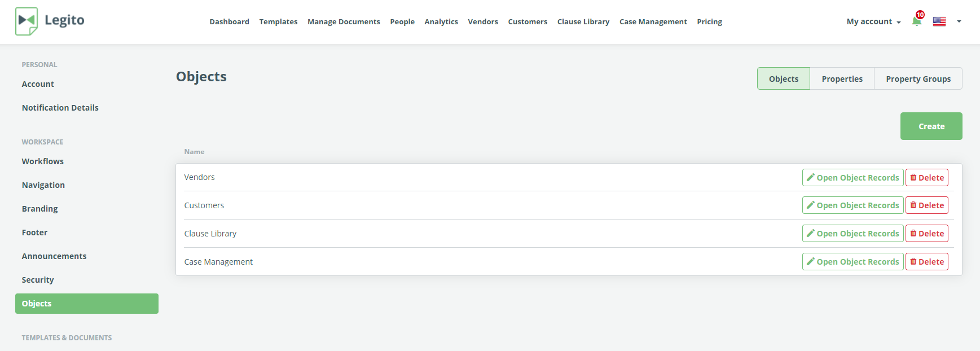
Task: Click the pencil icon in the Clause Library row
Action: [x=810, y=234]
